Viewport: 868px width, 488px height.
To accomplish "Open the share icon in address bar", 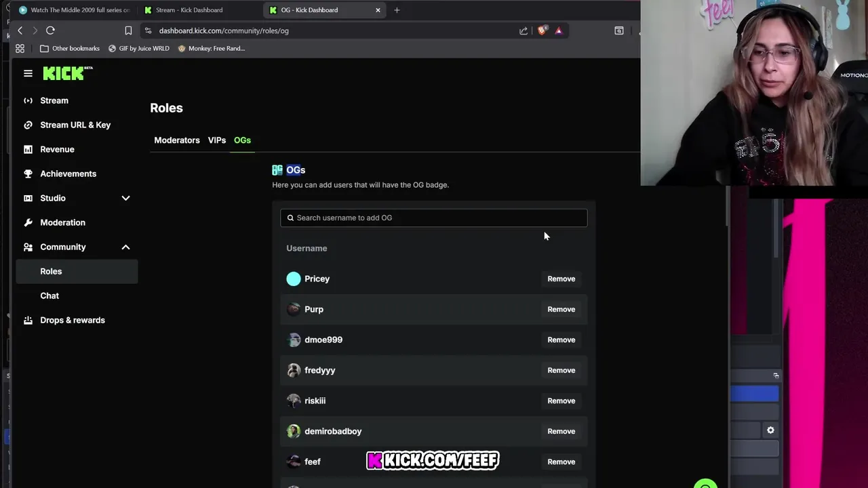I will [524, 30].
